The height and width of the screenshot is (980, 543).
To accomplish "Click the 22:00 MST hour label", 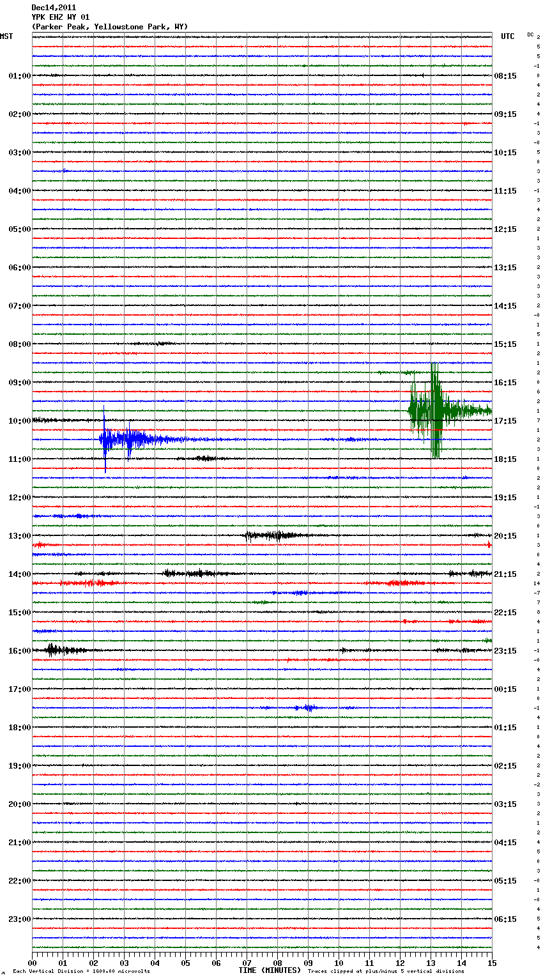I will [19, 881].
